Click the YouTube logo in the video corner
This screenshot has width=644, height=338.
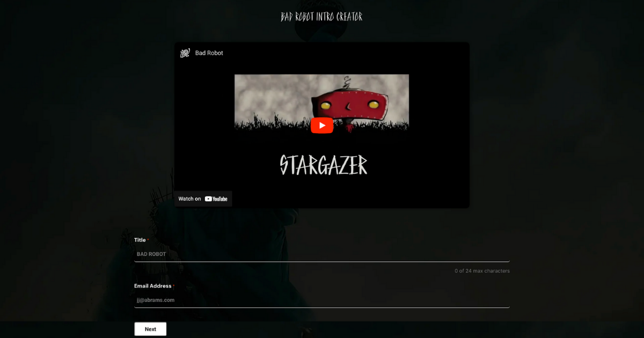[216, 199]
